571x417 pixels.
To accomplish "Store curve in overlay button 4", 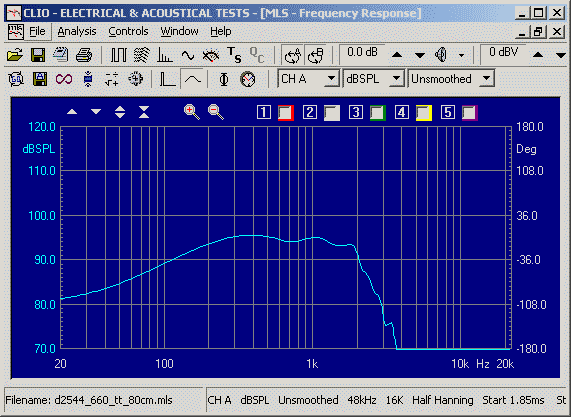I will [402, 112].
